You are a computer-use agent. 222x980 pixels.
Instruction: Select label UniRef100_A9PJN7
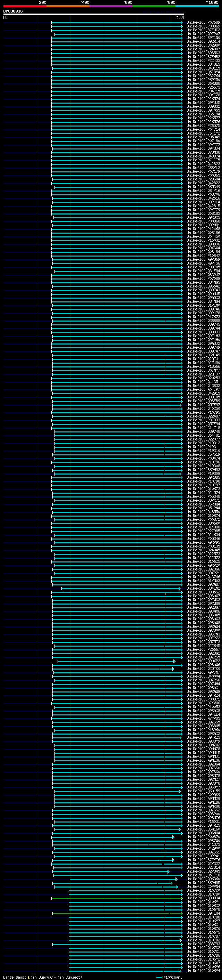[x=203, y=673]
